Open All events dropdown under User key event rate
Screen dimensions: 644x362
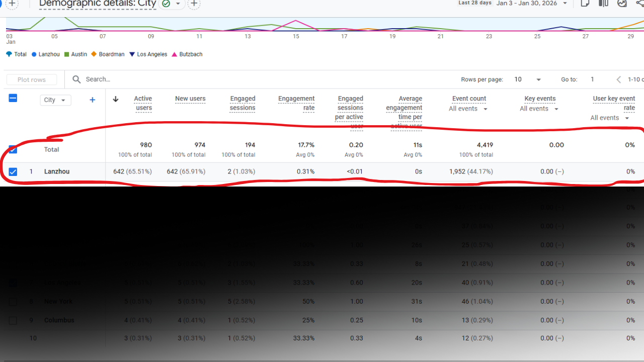(x=610, y=118)
